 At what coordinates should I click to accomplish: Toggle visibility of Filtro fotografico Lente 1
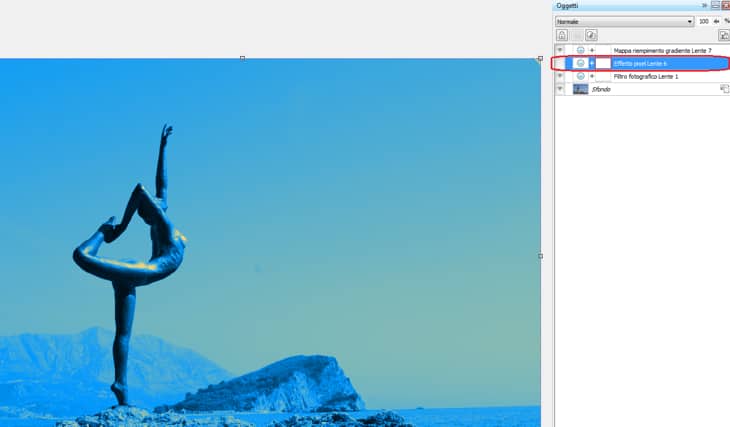tap(561, 76)
